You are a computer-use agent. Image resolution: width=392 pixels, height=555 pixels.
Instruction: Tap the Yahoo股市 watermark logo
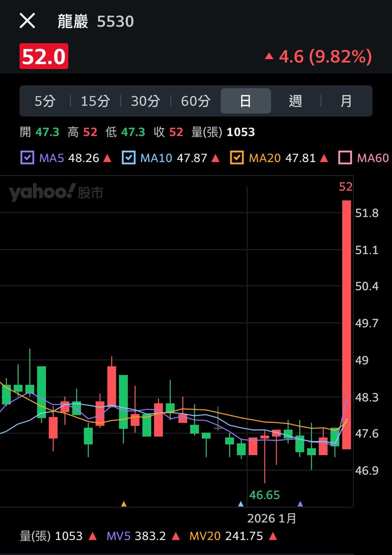pos(56,192)
